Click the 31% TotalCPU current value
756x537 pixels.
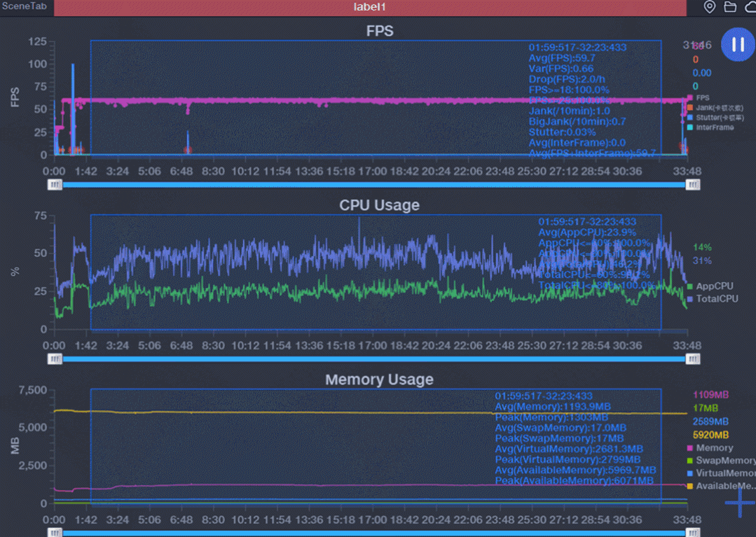(702, 261)
